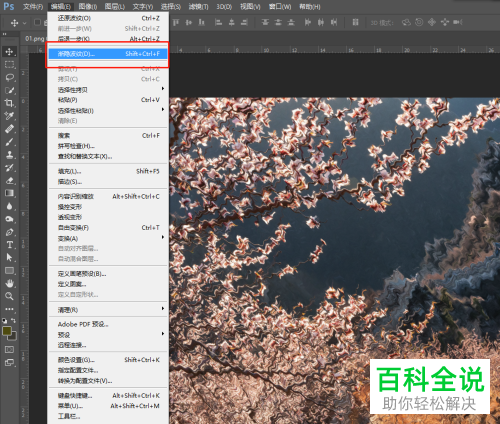Open 文件(F) menu
This screenshot has height=424, width=500.
pos(33,7)
